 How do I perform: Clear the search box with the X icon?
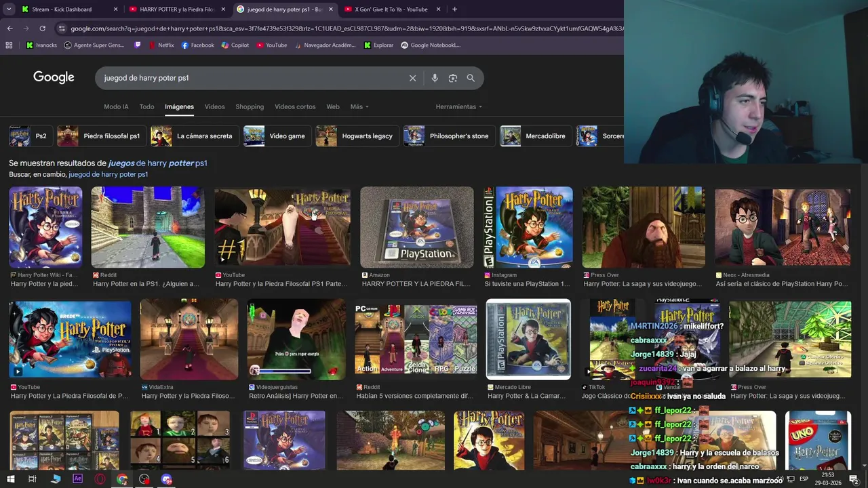[x=412, y=78]
